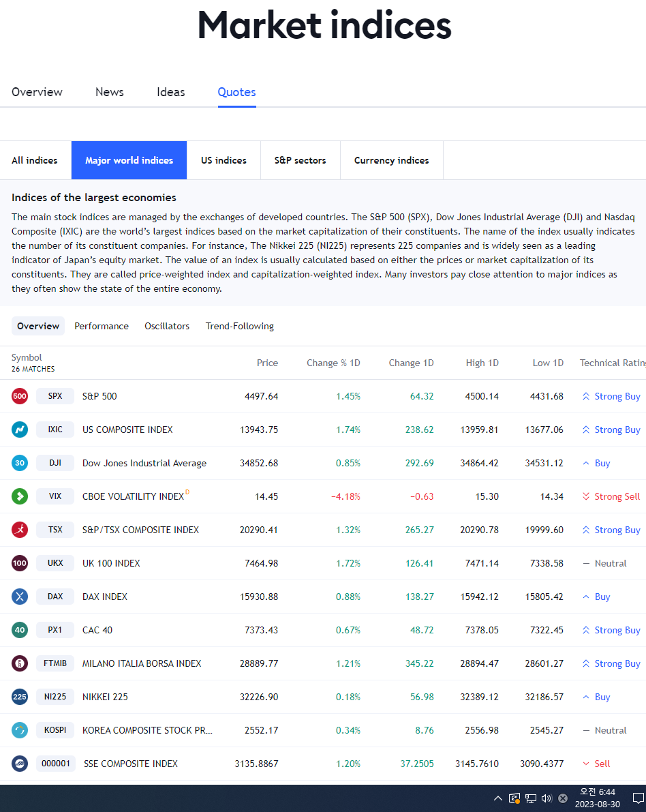Click Sell arrow icon in SSE row
The height and width of the screenshot is (812, 646).
586,764
